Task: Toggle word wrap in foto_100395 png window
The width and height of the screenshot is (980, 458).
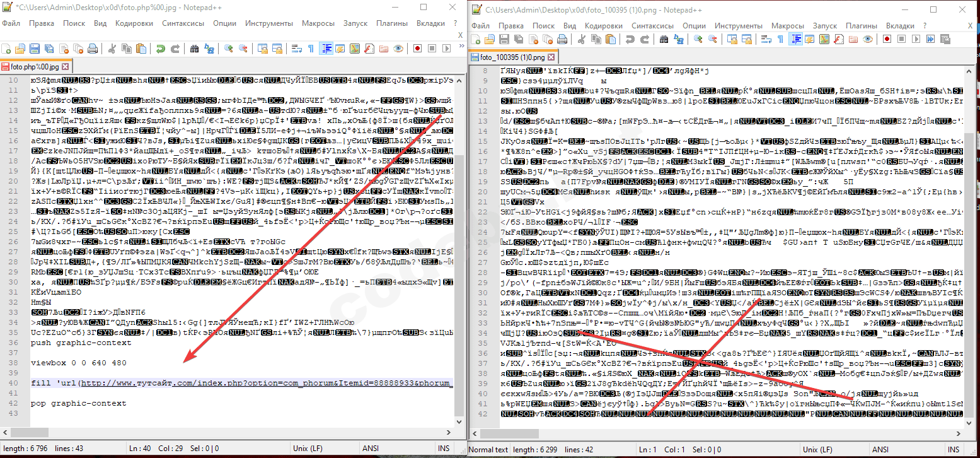Action: [768, 39]
